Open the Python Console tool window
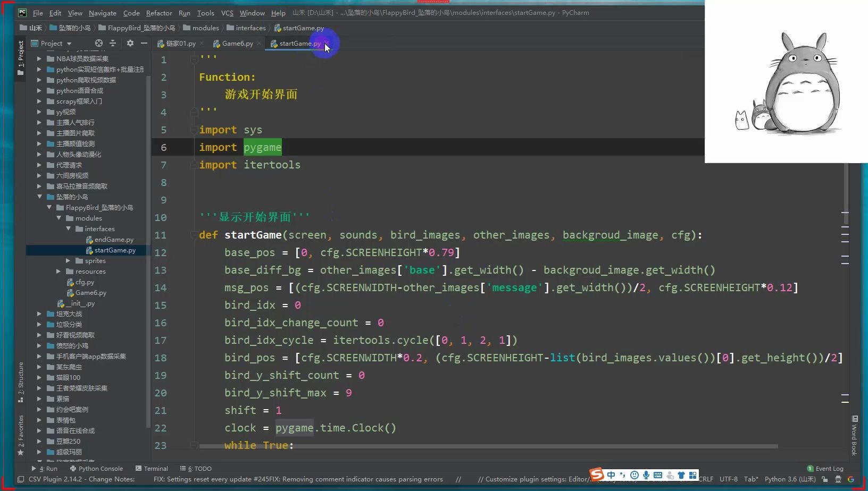 click(x=96, y=469)
